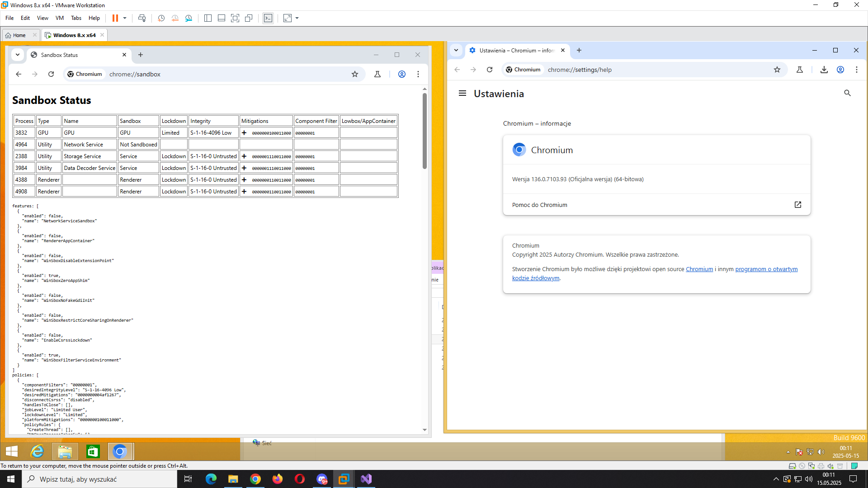Click the chrome://settings/help address bar
The height and width of the screenshot is (488, 868).
[656, 70]
